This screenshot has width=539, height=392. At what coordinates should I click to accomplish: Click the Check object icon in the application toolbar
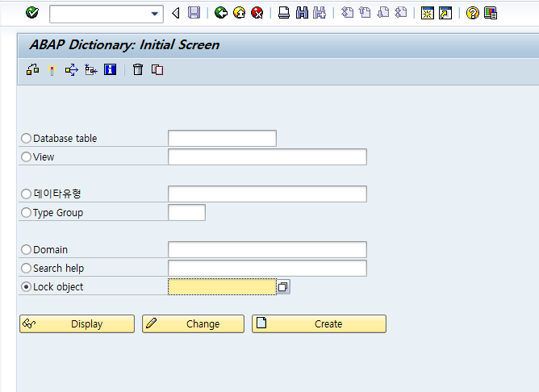click(32, 69)
